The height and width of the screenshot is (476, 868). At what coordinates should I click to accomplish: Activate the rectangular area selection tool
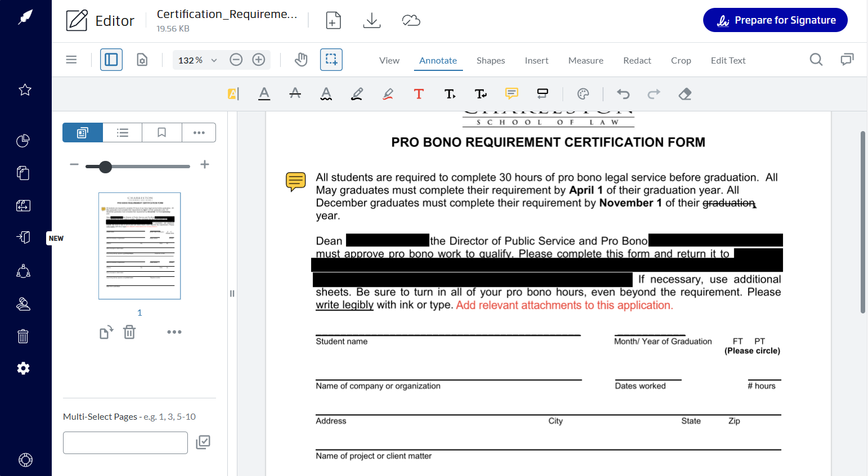[x=331, y=59]
